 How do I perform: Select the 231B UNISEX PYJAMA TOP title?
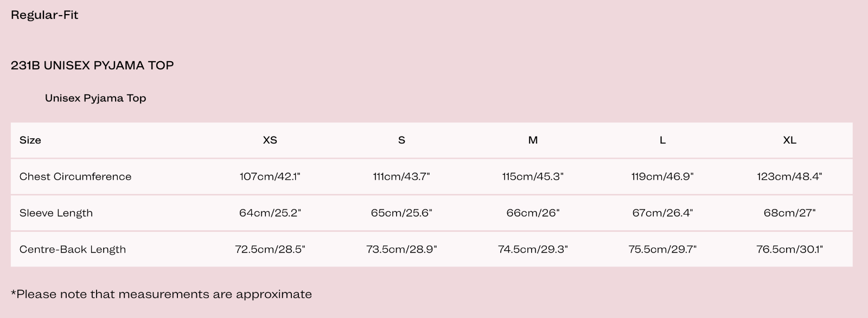click(92, 66)
